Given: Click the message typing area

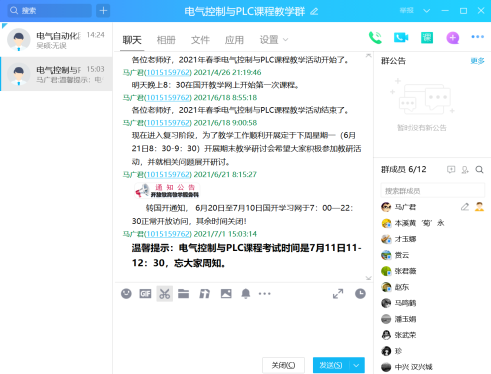Looking at the screenshot, I should [243, 328].
